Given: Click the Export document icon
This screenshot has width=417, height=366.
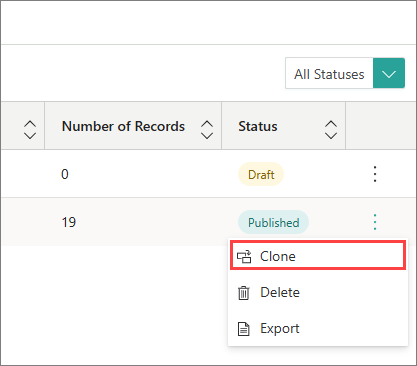Looking at the screenshot, I should coord(244,329).
